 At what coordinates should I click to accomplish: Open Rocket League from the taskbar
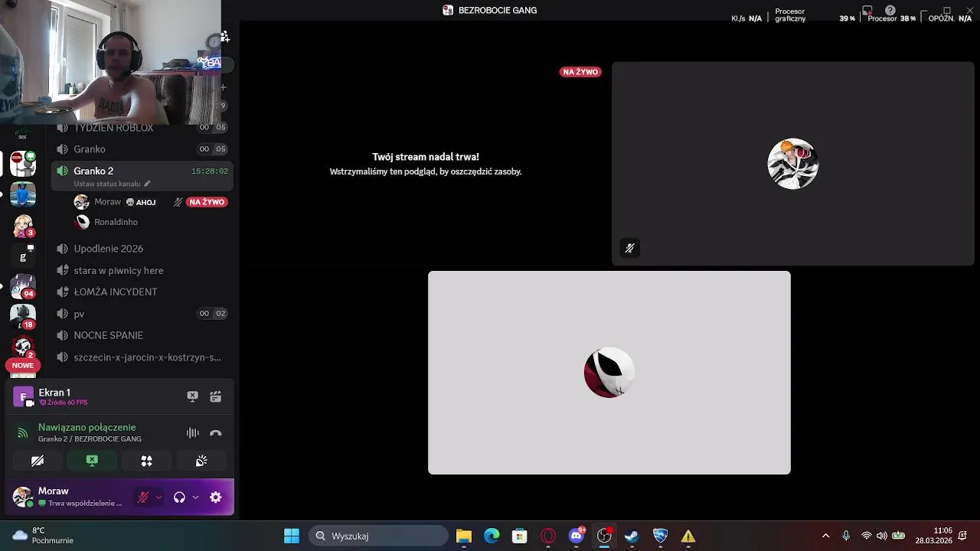[x=660, y=536]
